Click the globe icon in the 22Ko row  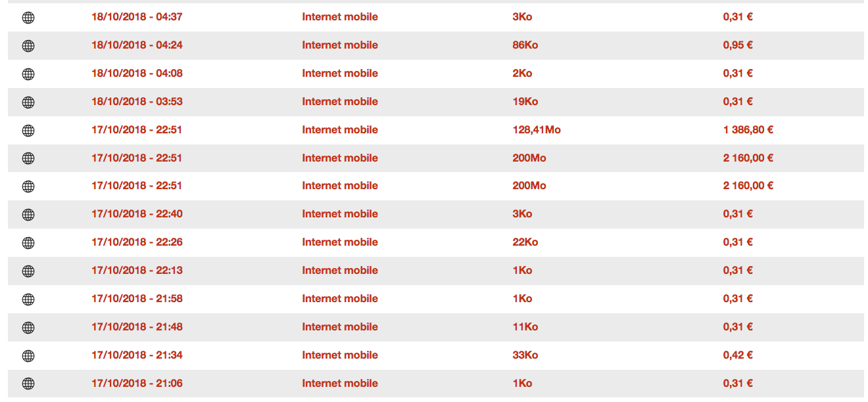(x=28, y=243)
